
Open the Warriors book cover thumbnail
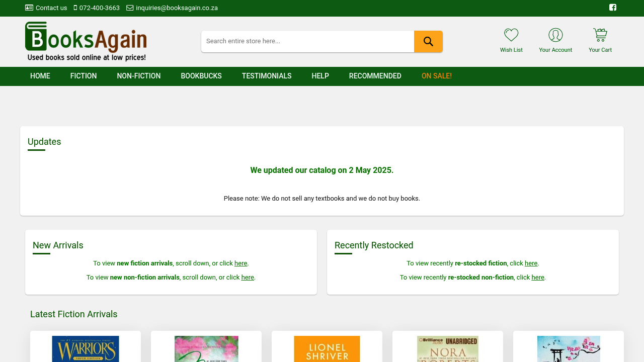click(x=86, y=349)
